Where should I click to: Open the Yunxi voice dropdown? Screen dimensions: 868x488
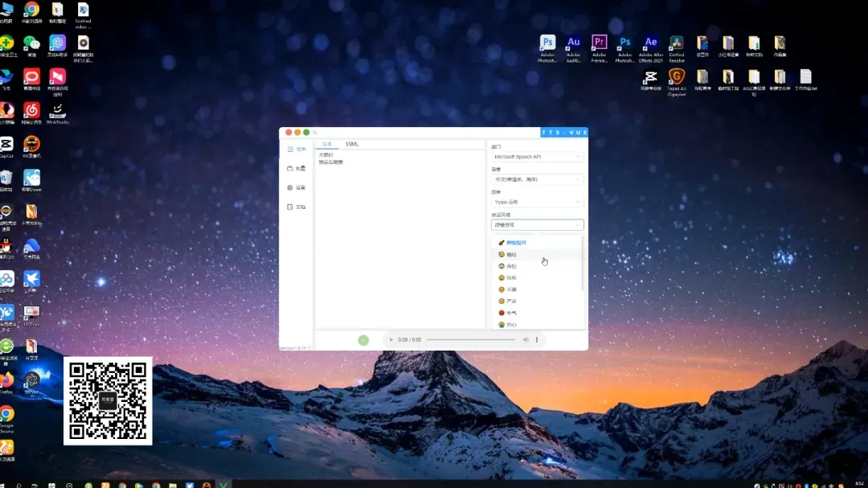537,202
